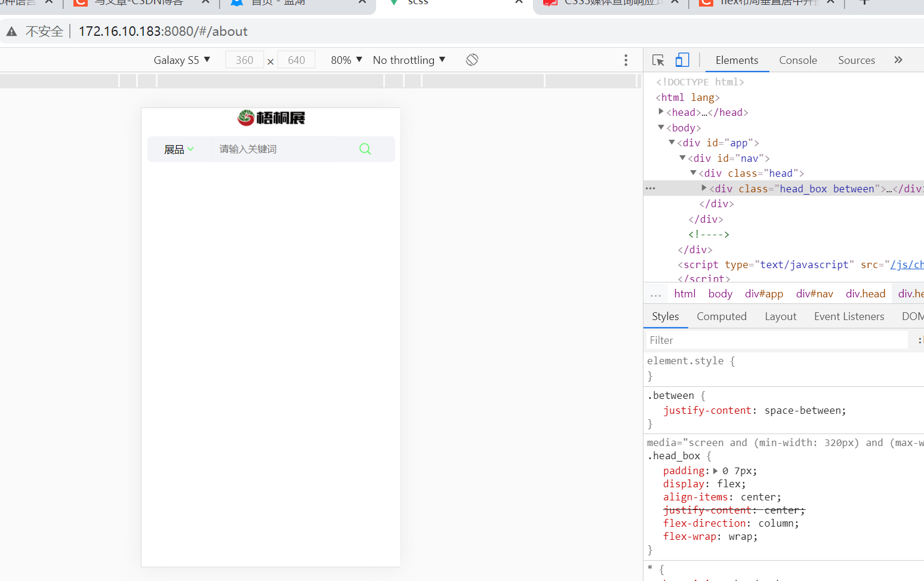Screen dimensions: 924x581
Task: Click the Styles Filter input
Action: coord(777,340)
